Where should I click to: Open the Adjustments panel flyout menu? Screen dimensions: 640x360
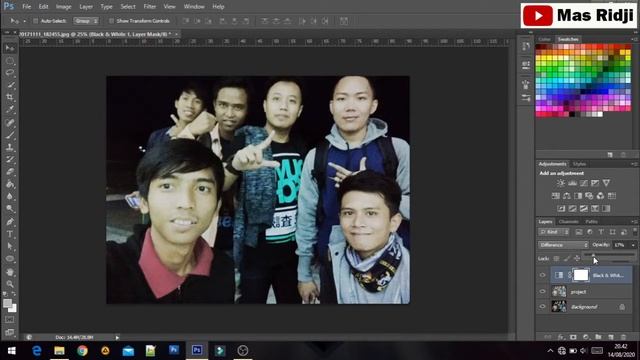[634, 164]
